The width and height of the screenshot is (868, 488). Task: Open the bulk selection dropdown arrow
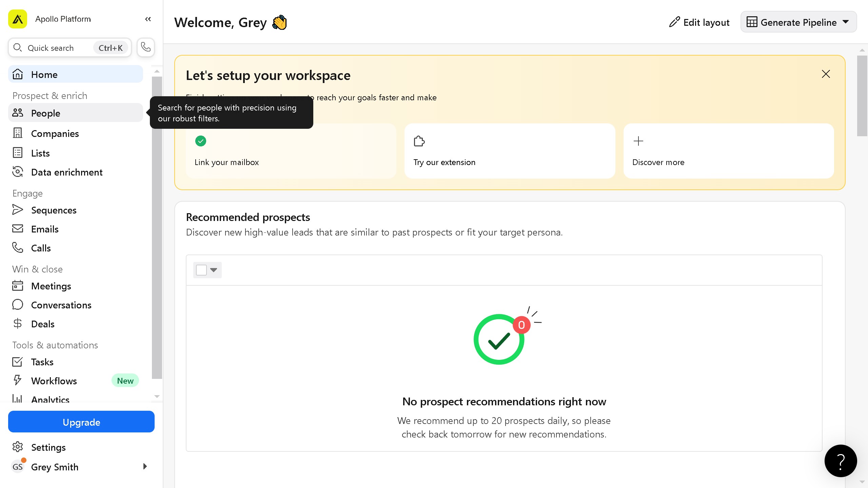point(214,270)
